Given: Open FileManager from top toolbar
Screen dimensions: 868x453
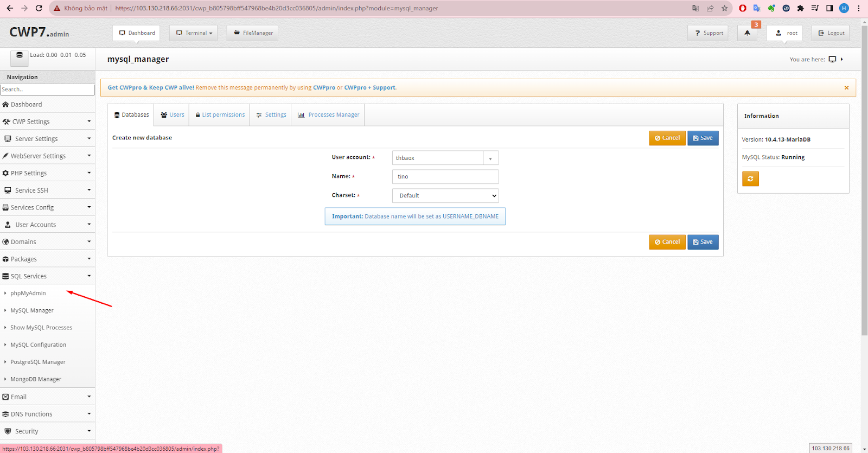Looking at the screenshot, I should click(x=253, y=33).
